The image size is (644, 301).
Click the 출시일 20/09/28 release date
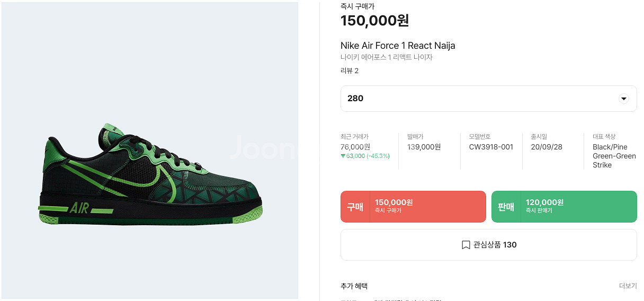tap(547, 147)
